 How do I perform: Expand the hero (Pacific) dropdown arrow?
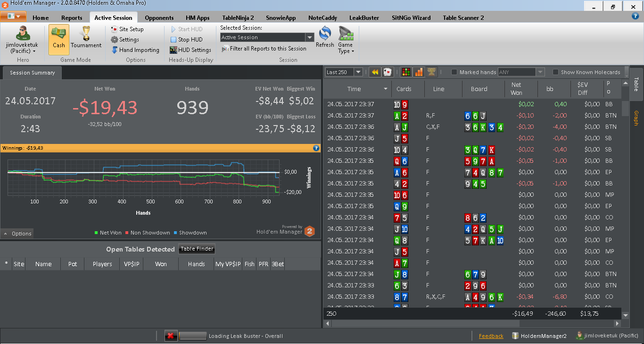pyautogui.click(x=34, y=51)
